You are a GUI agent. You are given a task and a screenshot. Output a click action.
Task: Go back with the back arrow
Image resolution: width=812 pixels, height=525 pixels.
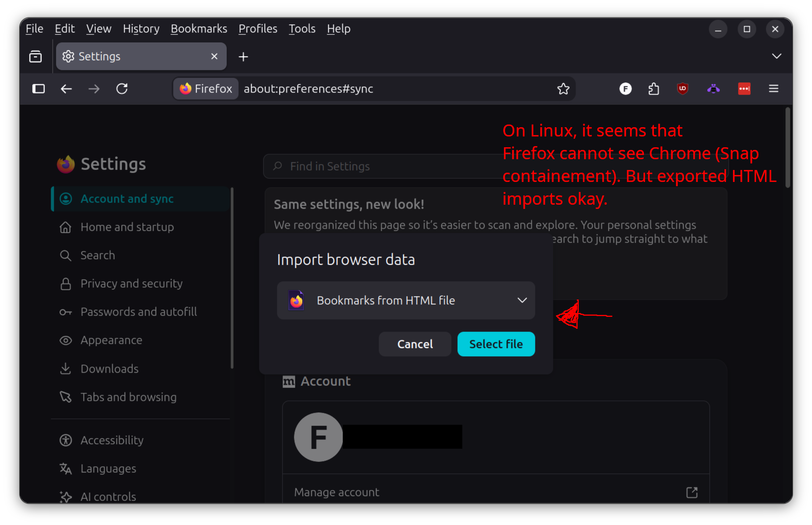point(66,89)
